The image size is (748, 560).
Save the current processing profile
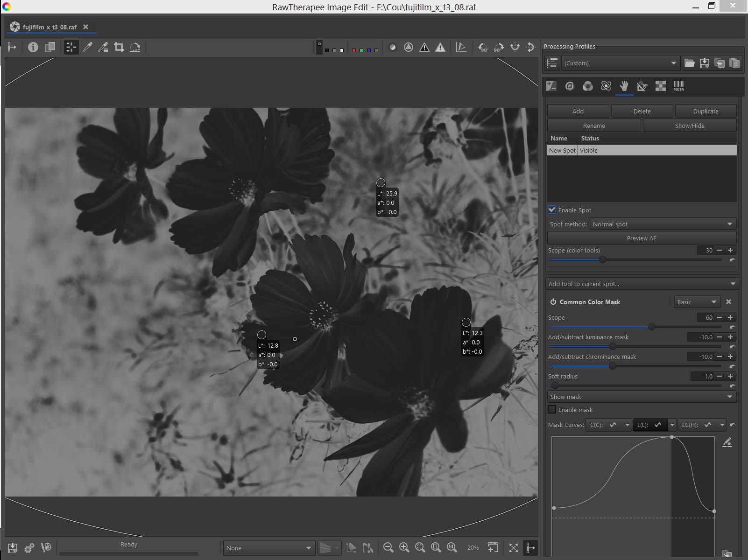[705, 63]
